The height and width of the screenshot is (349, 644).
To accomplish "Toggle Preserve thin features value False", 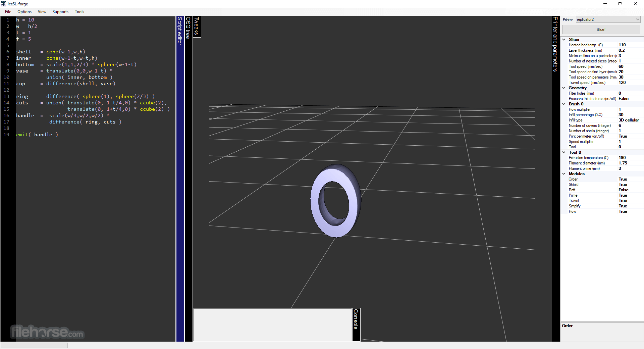I will (x=624, y=99).
